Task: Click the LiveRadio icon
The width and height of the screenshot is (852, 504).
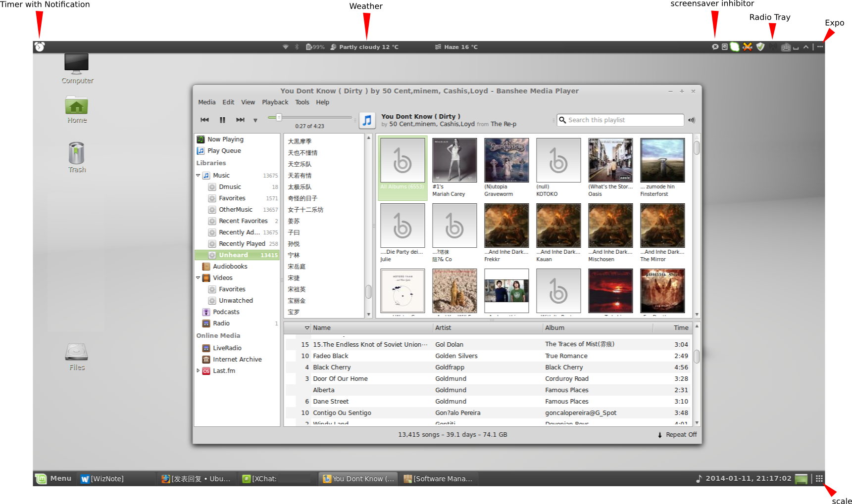Action: pyautogui.click(x=206, y=348)
